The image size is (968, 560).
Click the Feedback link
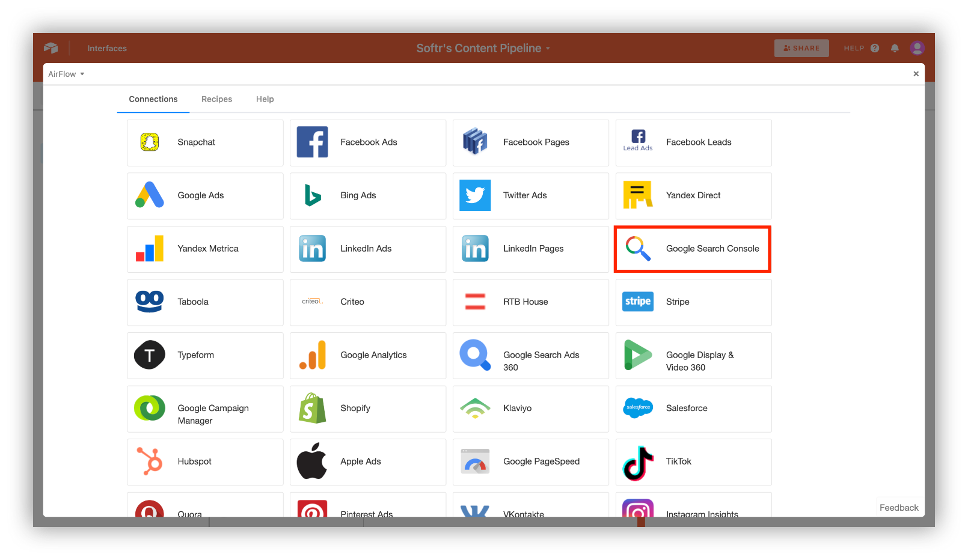899,508
